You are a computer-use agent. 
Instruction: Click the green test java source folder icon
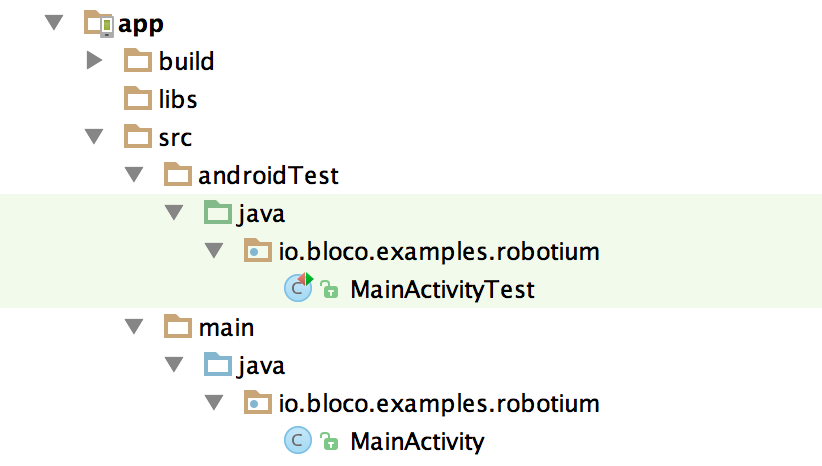[x=218, y=213]
